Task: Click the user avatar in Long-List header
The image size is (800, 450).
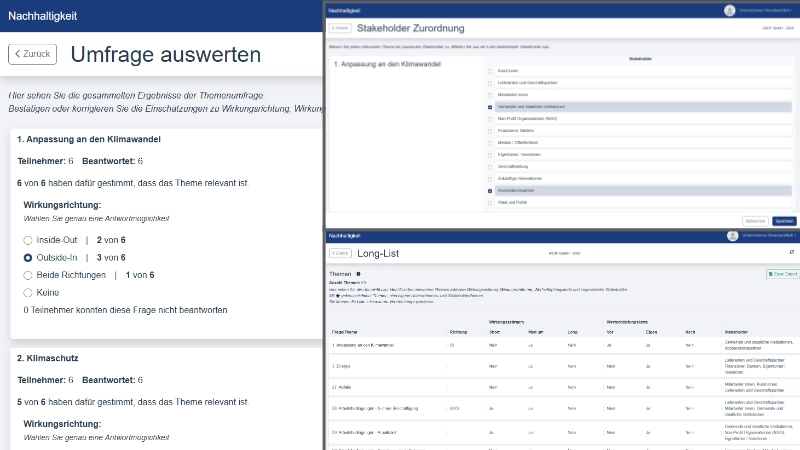Action: point(730,236)
